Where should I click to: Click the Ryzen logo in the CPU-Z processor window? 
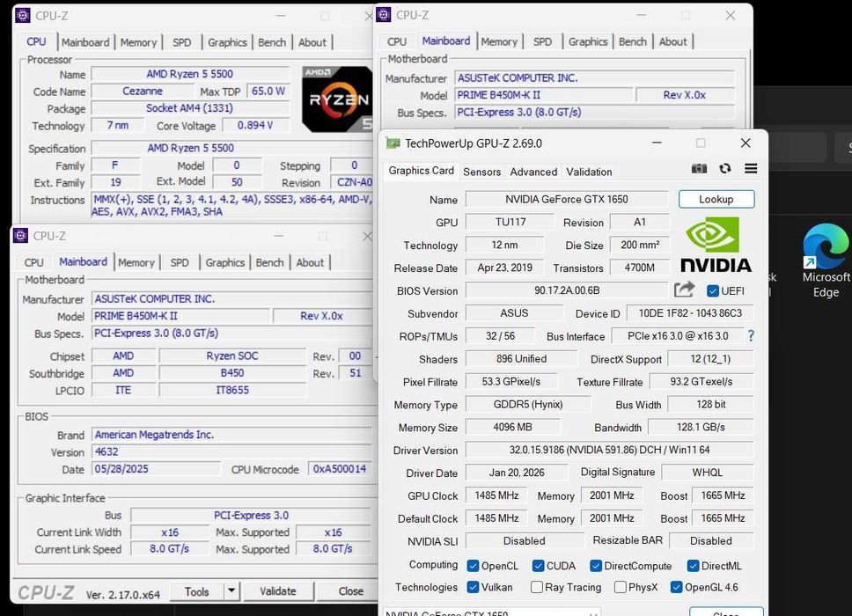tap(337, 99)
